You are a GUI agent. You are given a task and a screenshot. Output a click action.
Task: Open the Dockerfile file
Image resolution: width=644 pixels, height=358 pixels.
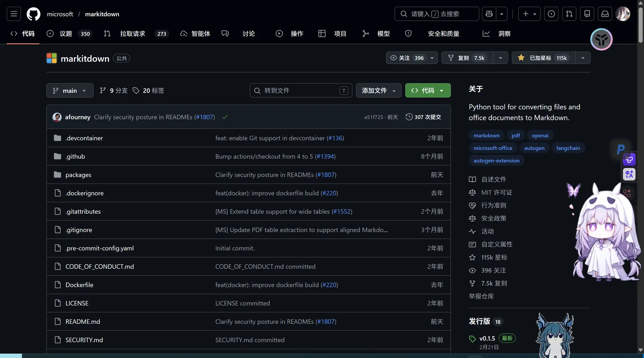79,285
